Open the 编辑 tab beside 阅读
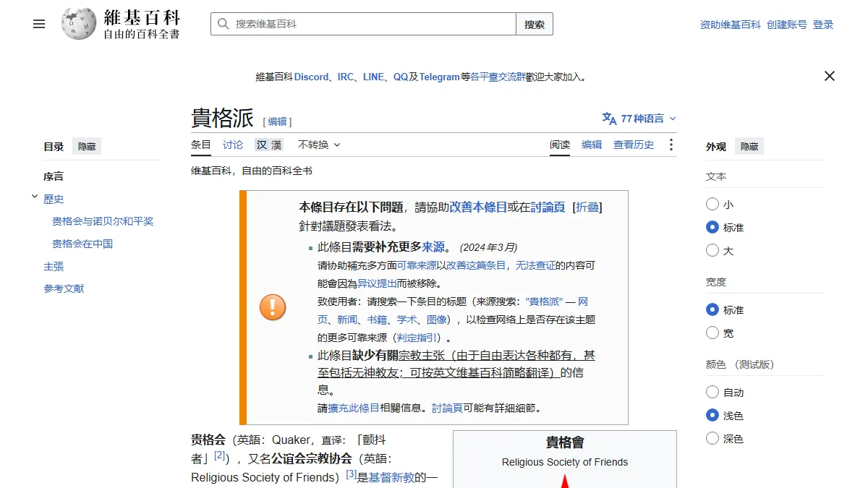The height and width of the screenshot is (488, 868). pyautogui.click(x=592, y=145)
